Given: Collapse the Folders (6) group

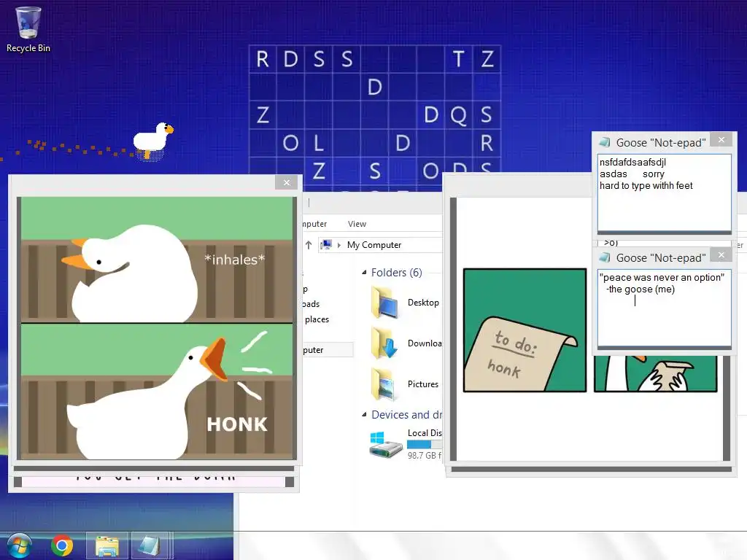Looking at the screenshot, I should [364, 273].
